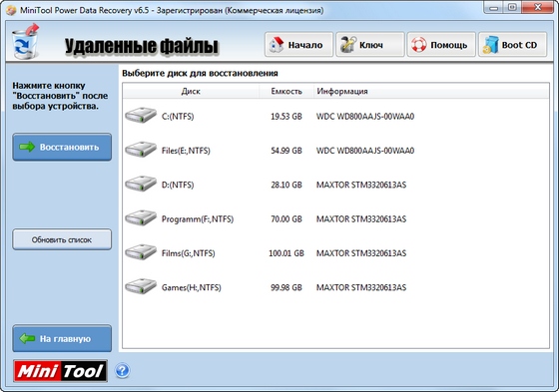This screenshot has width=559, height=392.
Task: Go back via На главную button
Action: click(62, 338)
